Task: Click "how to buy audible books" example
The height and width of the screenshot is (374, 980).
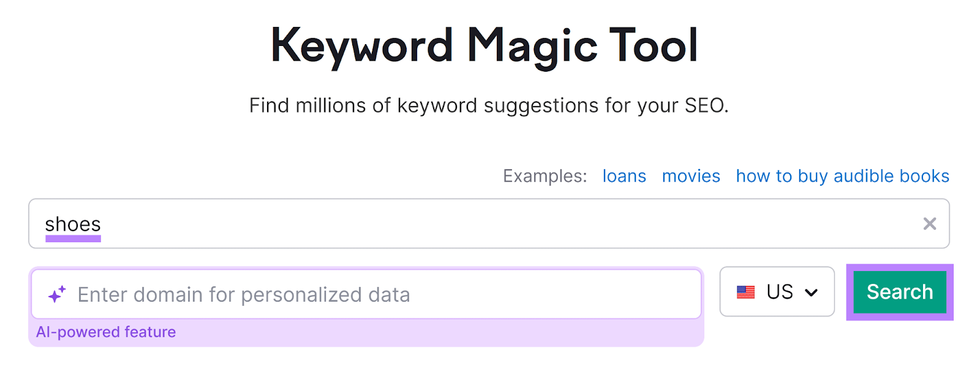Action: click(x=842, y=176)
